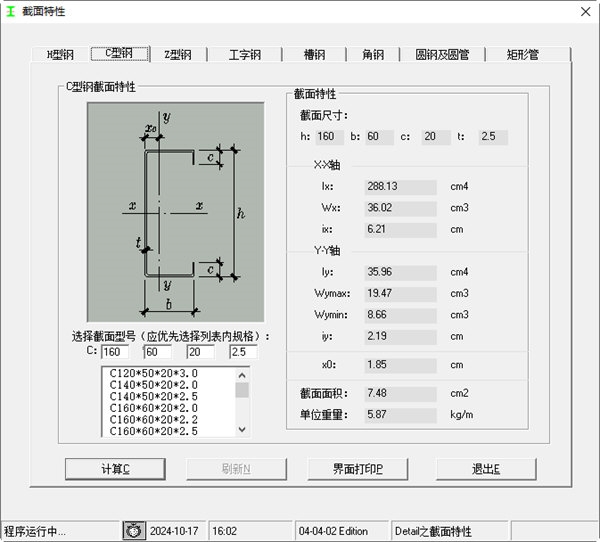Go to the 角钢 tab
Image resolution: width=600 pixels, height=542 pixels.
[x=373, y=55]
